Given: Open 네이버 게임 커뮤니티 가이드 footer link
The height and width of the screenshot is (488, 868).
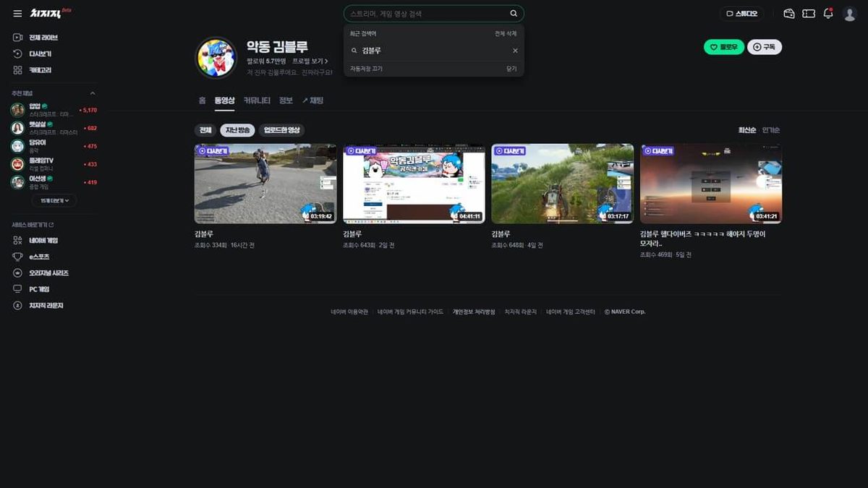Looking at the screenshot, I should tap(410, 312).
